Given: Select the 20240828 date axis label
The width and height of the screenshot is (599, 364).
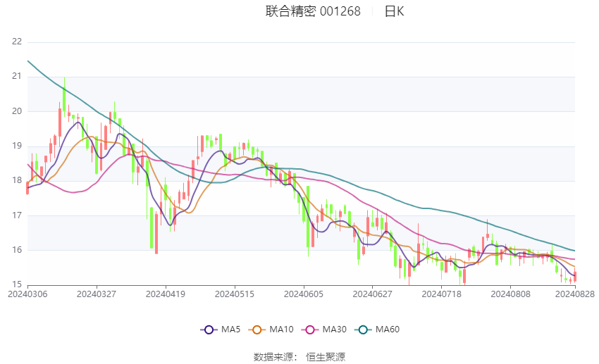Looking at the screenshot, I should tap(575, 294).
